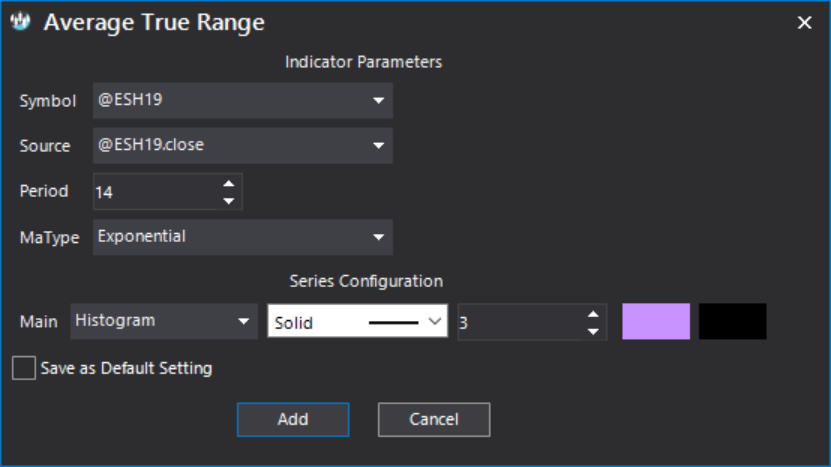Enable Save as Default Setting checkbox

tap(24, 368)
